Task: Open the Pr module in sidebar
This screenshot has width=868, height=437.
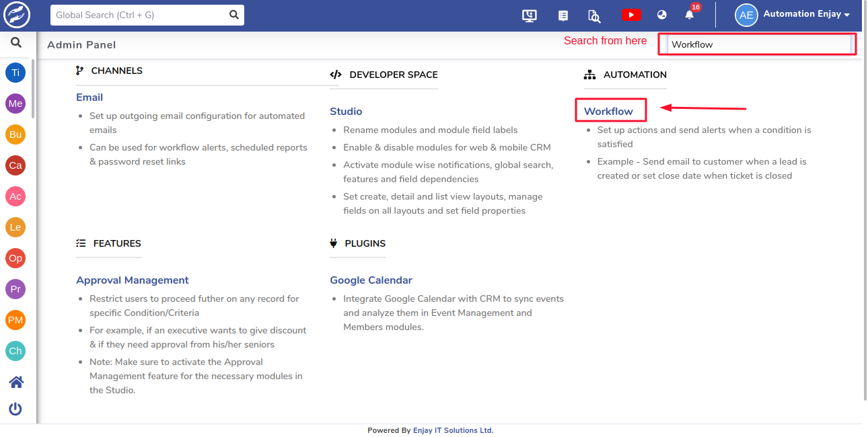Action: coord(15,289)
